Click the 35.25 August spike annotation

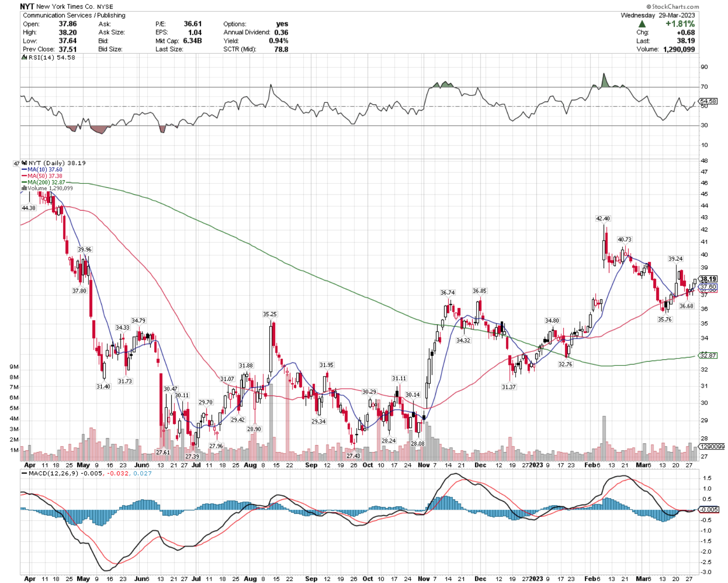click(x=270, y=314)
